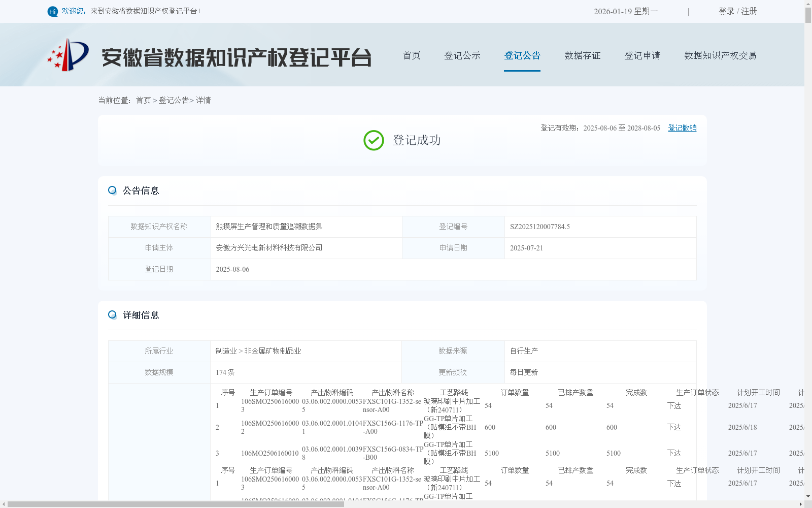Click the 更新频次 label cell
This screenshot has width=812, height=508.
click(453, 372)
